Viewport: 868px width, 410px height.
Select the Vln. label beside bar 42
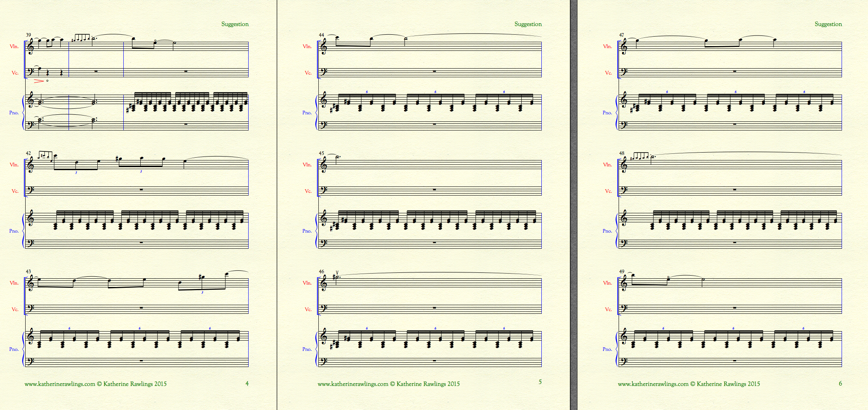[x=14, y=164]
